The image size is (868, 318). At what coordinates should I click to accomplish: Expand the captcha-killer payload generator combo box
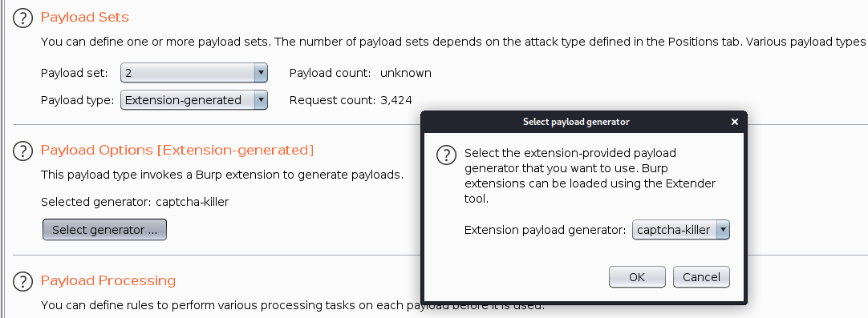point(681,230)
